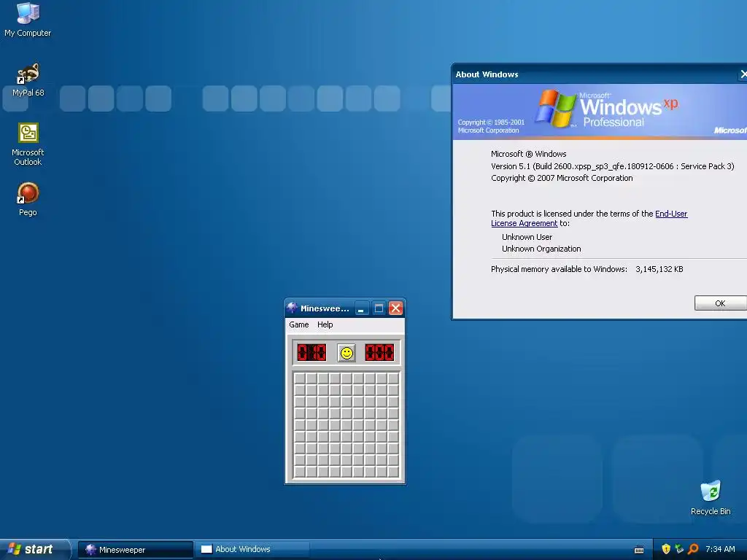
Task: Open the End-User License Agreement link
Action: coord(589,219)
